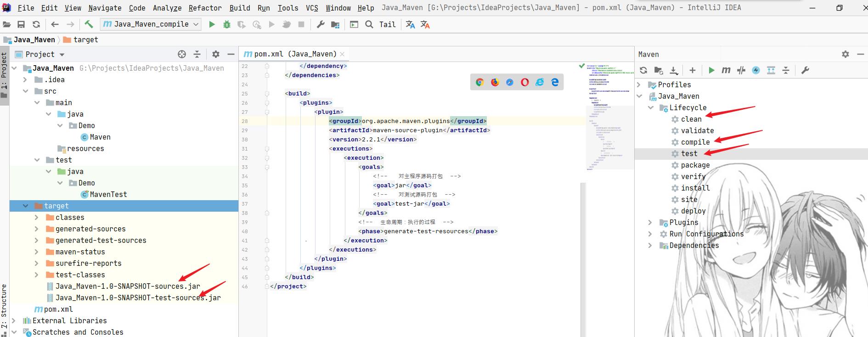Open Settings with the wrench icon in main toolbar
The width and height of the screenshot is (868, 337).
click(321, 24)
